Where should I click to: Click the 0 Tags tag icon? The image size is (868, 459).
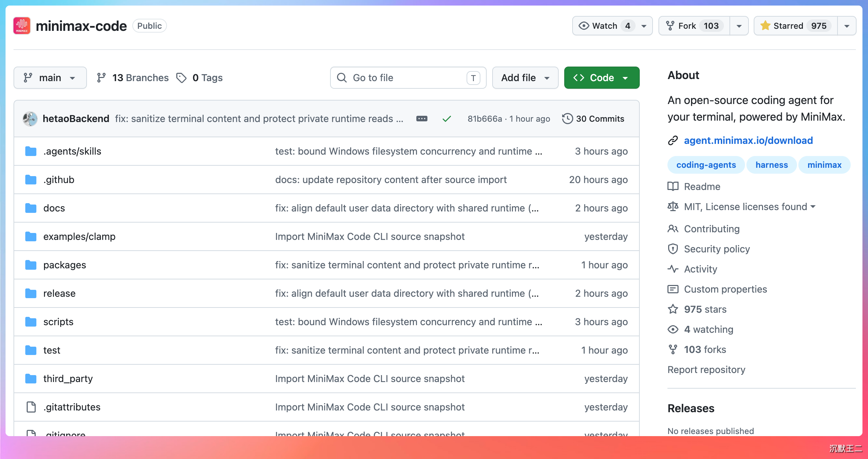click(x=181, y=78)
